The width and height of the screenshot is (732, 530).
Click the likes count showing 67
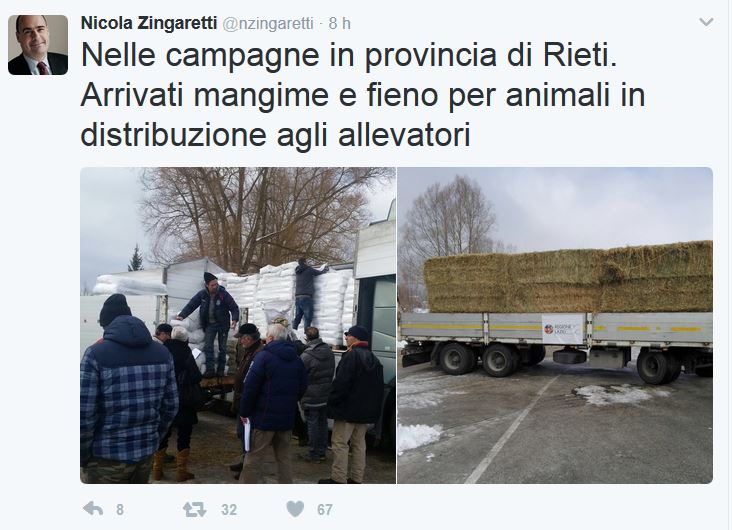pyautogui.click(x=325, y=509)
